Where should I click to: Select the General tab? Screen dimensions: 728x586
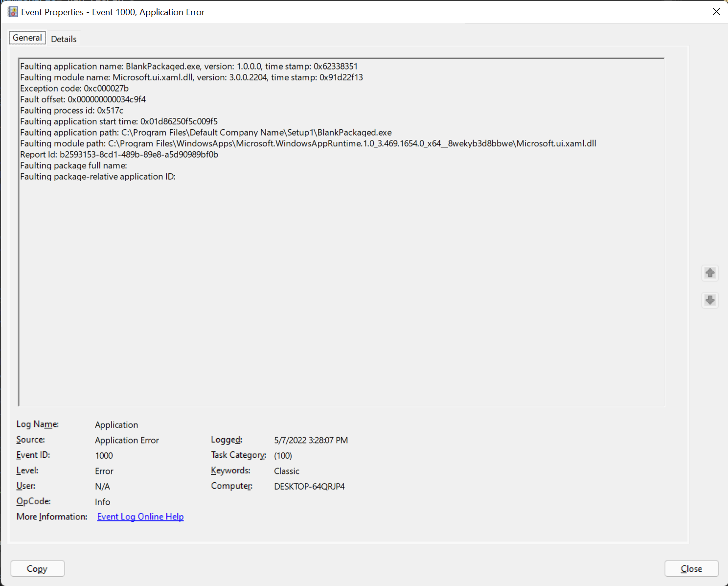[x=27, y=37]
